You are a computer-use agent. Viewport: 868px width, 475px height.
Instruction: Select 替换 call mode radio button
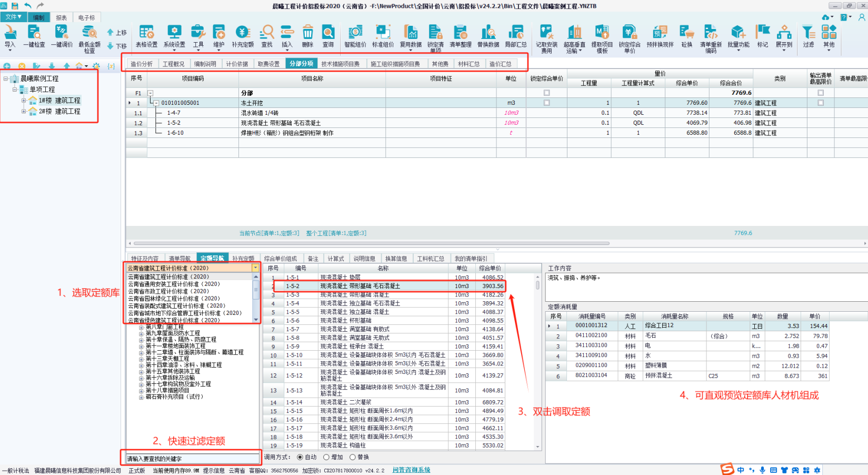point(353,457)
